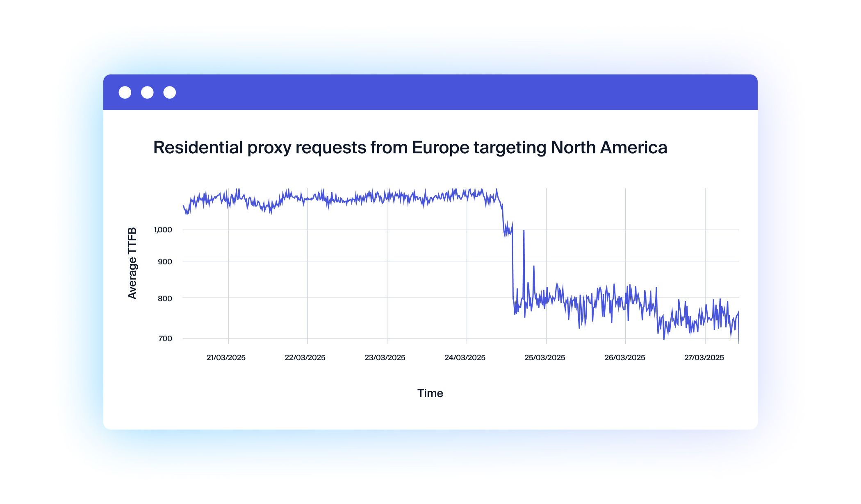Click the 21/03/2025 date label
Viewport: 861px width, 504px height.
[226, 358]
